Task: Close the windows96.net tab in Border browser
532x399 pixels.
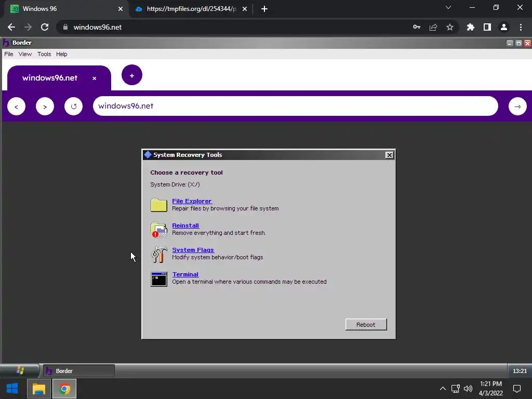Action: coord(95,78)
